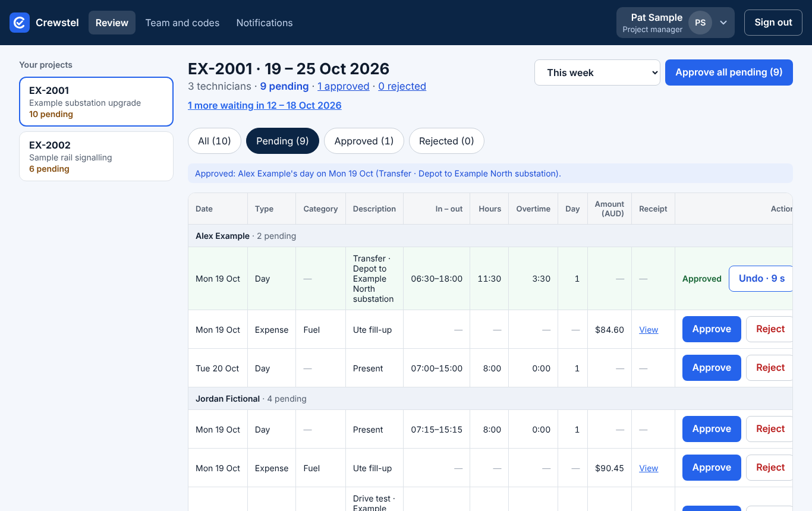The width and height of the screenshot is (812, 511).
Task: View receipt for $84.60 fuel expense
Action: (649, 330)
